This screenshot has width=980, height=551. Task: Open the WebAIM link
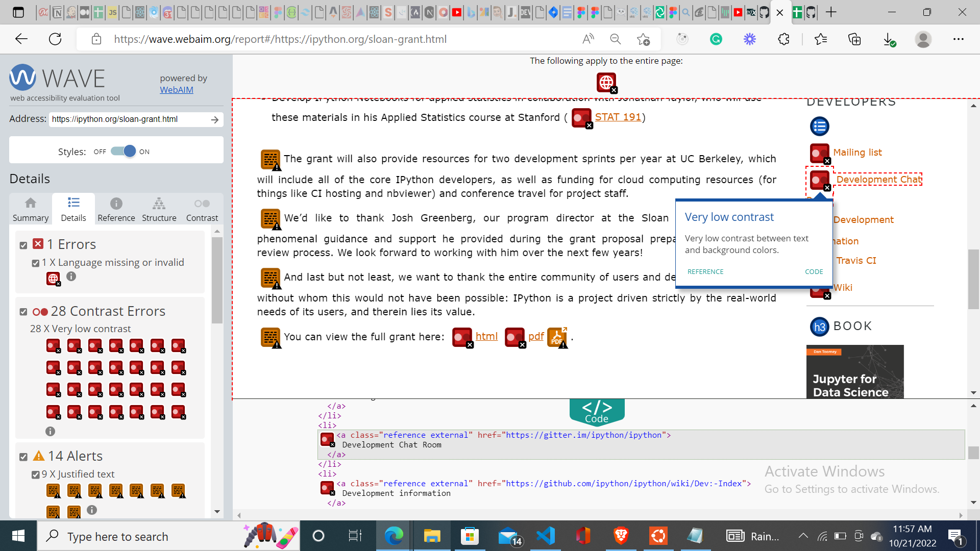(176, 90)
